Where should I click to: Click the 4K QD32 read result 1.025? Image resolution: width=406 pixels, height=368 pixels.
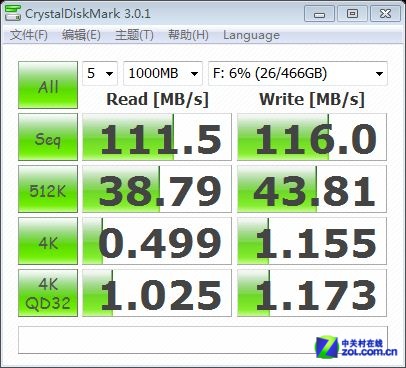tap(157, 293)
